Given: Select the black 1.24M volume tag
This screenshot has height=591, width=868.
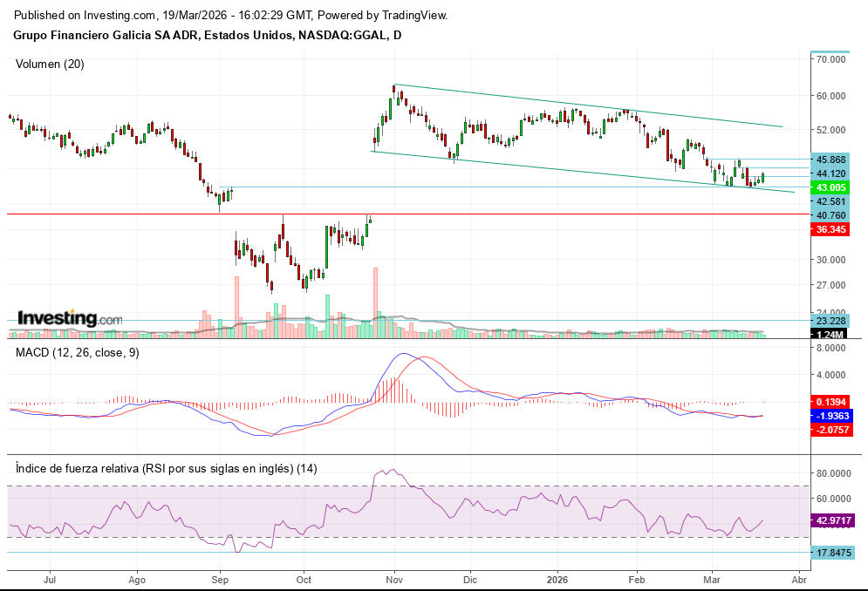Looking at the screenshot, I should (x=830, y=334).
